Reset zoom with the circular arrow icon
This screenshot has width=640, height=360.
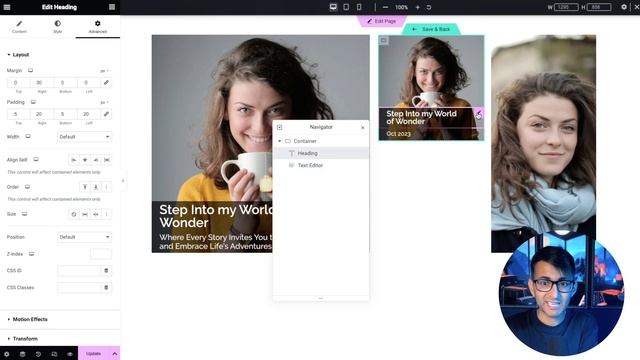point(429,7)
